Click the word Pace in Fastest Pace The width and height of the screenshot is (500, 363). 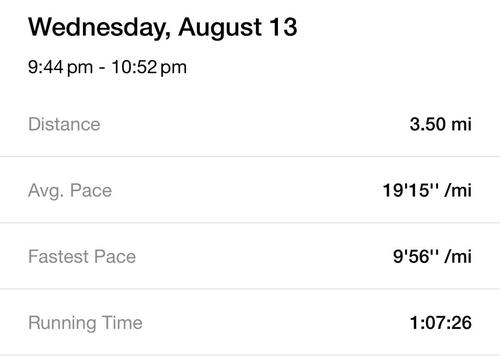[115, 257]
